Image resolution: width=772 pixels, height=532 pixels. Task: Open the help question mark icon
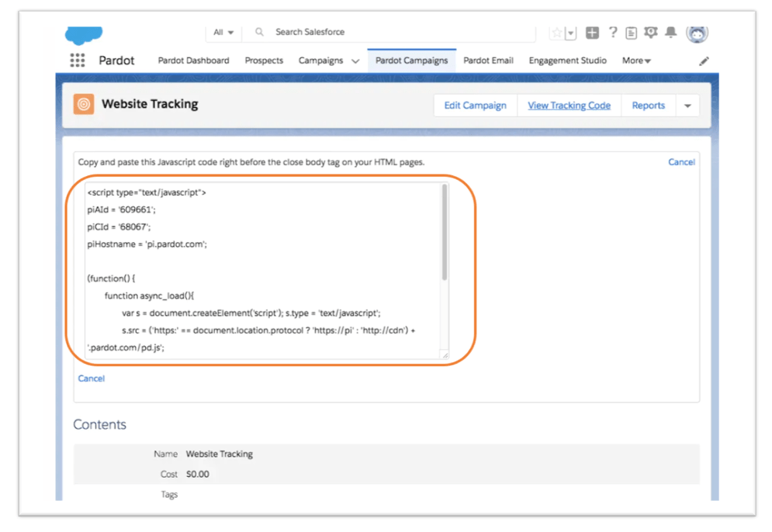coord(612,33)
